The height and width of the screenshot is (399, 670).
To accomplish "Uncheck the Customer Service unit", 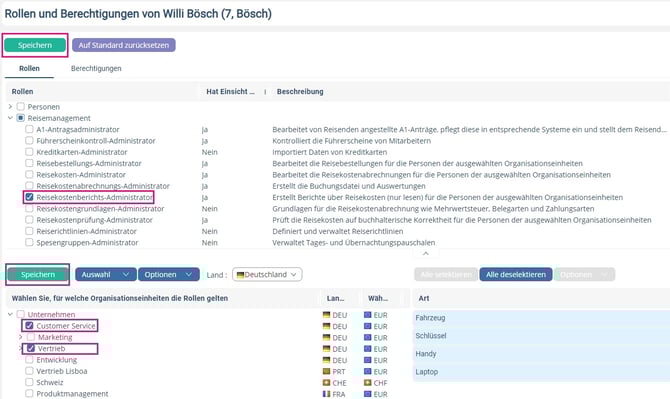I will (x=29, y=326).
